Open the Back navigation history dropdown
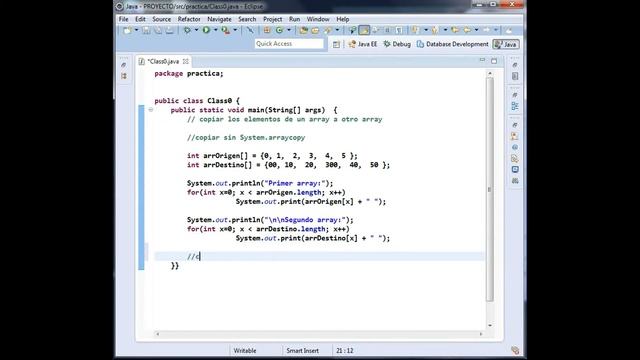640x360 pixels. click(x=476, y=30)
